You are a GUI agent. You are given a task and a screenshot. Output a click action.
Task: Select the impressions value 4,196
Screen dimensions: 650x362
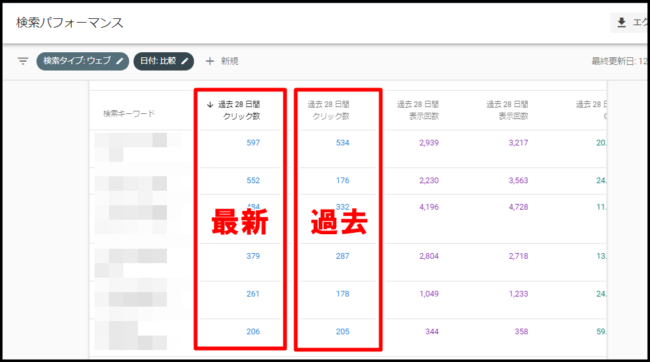(429, 207)
